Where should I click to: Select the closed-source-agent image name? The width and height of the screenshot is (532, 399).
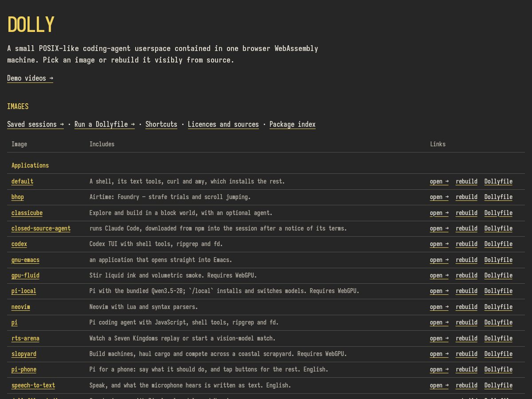[x=41, y=228]
